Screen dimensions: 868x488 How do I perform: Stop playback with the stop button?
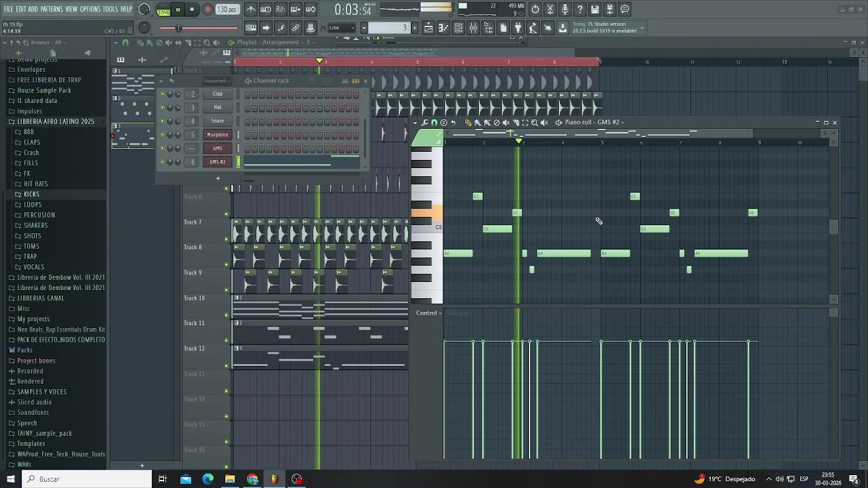click(192, 9)
